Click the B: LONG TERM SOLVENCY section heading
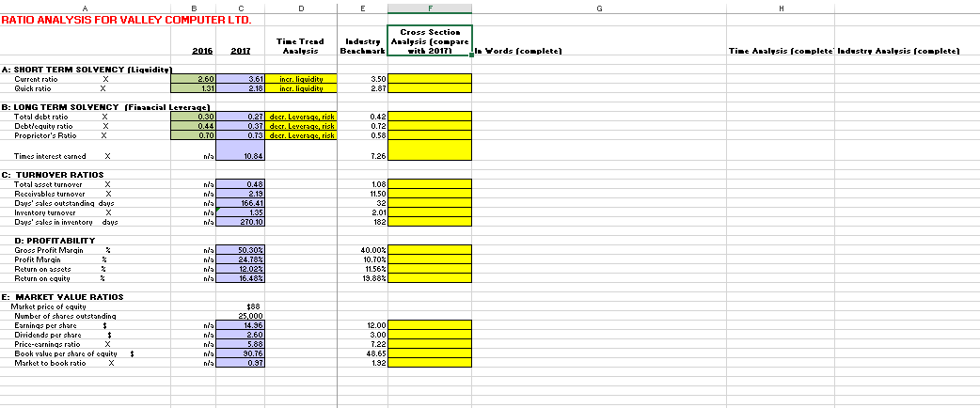Viewport: 980px width, 408px height. (105, 107)
